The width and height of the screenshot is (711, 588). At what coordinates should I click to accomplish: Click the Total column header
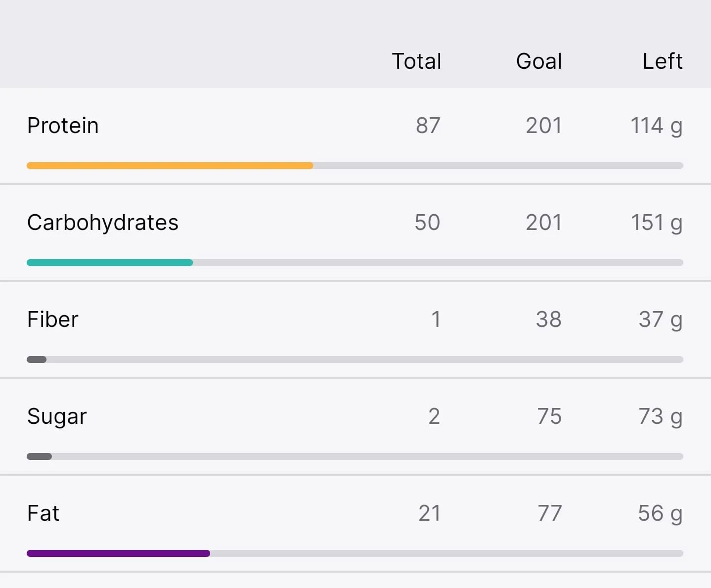(x=416, y=61)
